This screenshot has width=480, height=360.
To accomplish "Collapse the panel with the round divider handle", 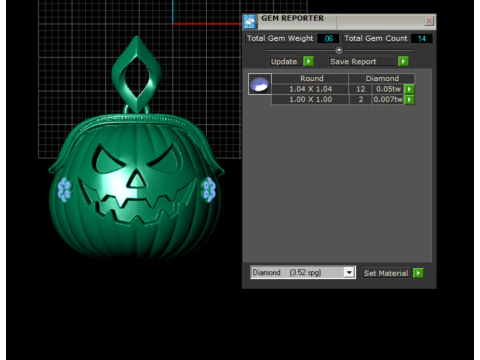I will click(x=339, y=50).
